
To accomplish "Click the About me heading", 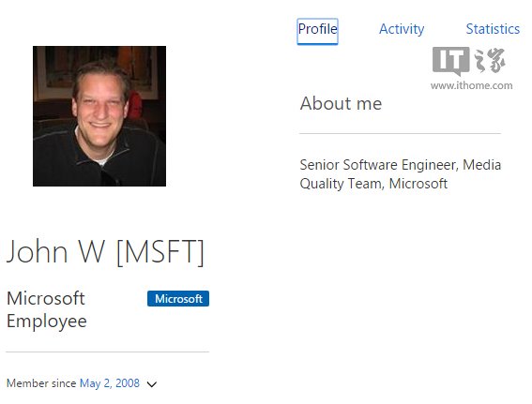I will click(x=341, y=103).
